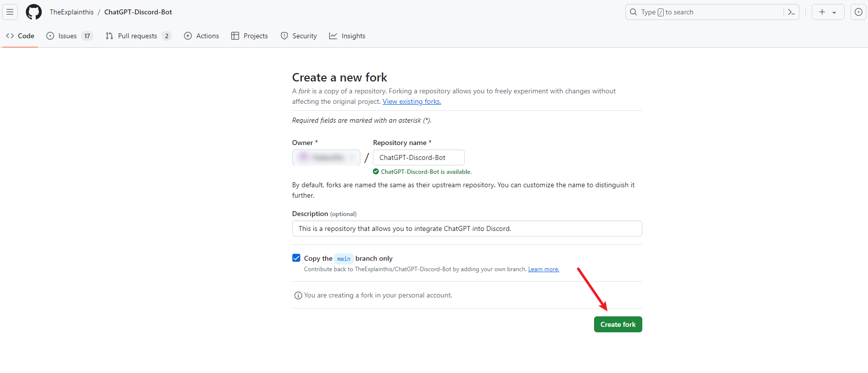Click the search bar
This screenshot has height=373, width=868.
[x=712, y=12]
